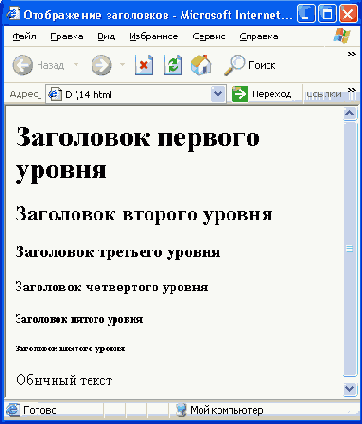Go to the Home page icon

click(201, 65)
